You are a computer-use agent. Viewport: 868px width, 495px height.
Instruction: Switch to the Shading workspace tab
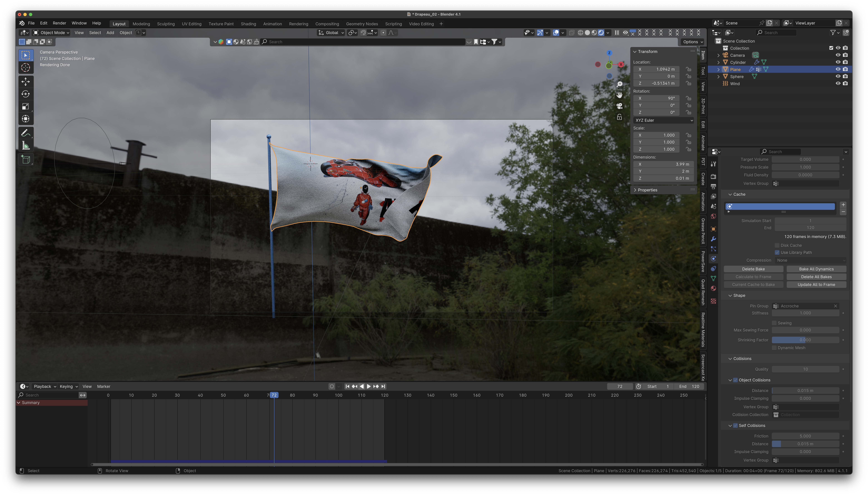tap(248, 24)
